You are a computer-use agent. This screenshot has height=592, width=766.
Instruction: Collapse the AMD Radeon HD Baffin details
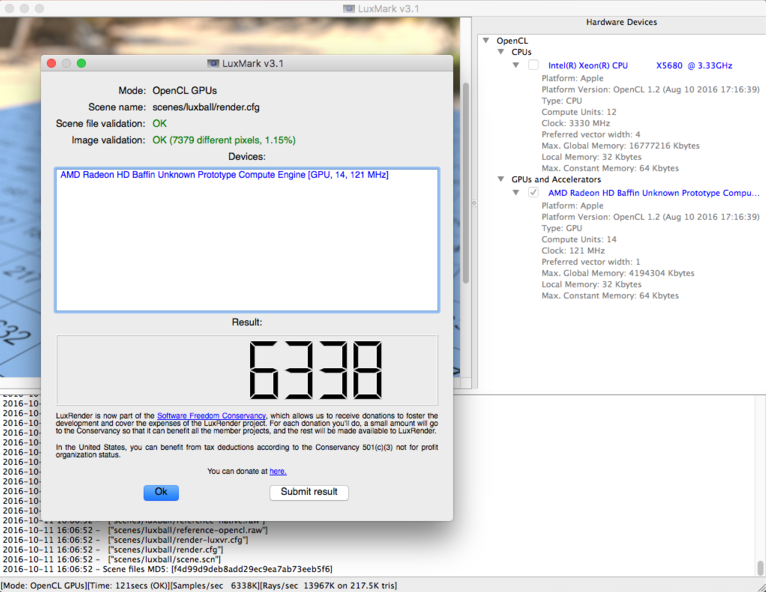click(x=516, y=192)
